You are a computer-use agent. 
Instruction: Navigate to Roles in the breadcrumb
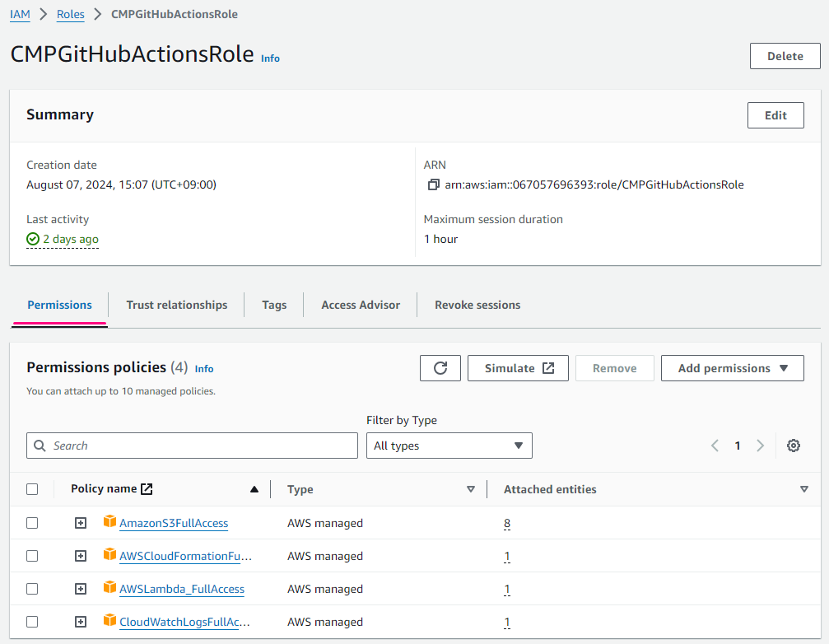point(70,14)
